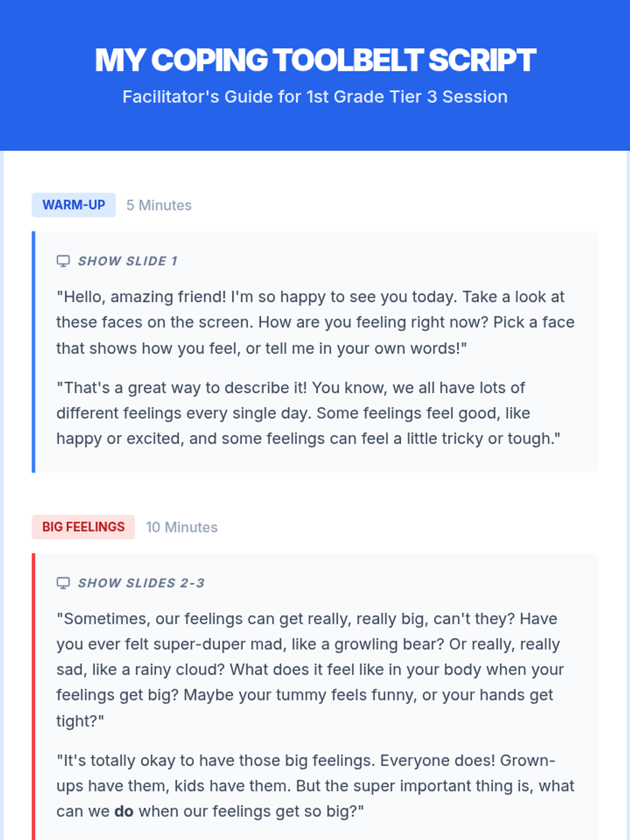Click the "Hello, amazing friend!" paragraph
Image resolution: width=630 pixels, height=840 pixels.
(x=316, y=322)
